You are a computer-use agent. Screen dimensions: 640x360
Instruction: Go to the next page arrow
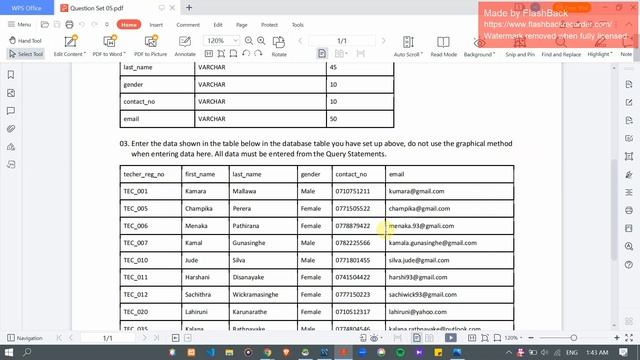pyautogui.click(x=383, y=40)
